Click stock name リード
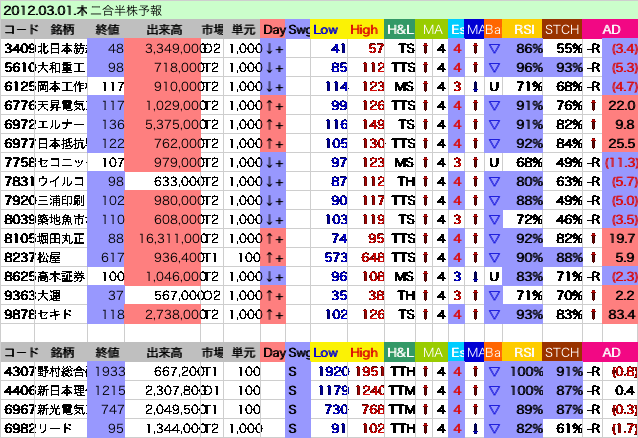 55,429
